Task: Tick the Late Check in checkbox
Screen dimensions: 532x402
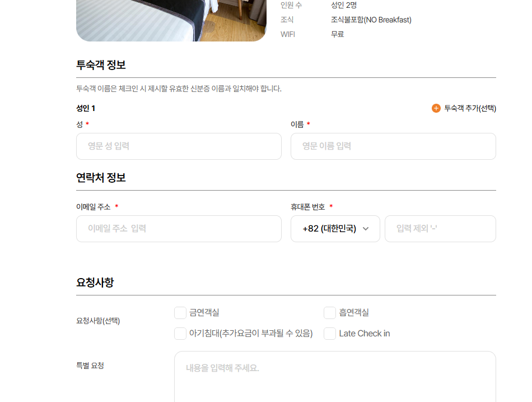Action: [329, 334]
